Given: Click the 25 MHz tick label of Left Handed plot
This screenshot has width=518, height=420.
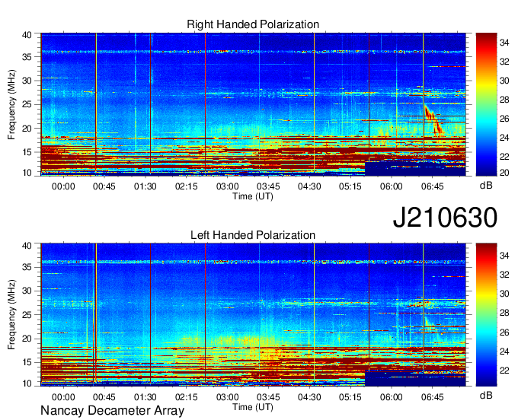Looking at the screenshot, I should (27, 315).
